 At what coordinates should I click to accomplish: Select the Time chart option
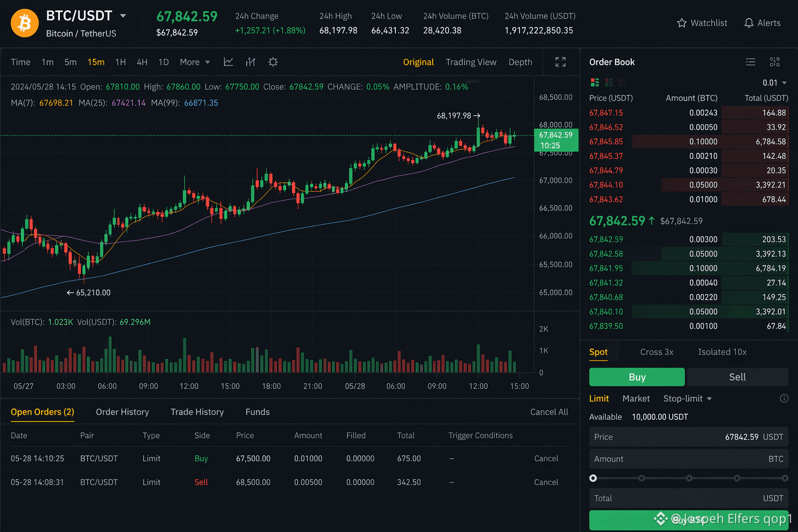[21, 62]
